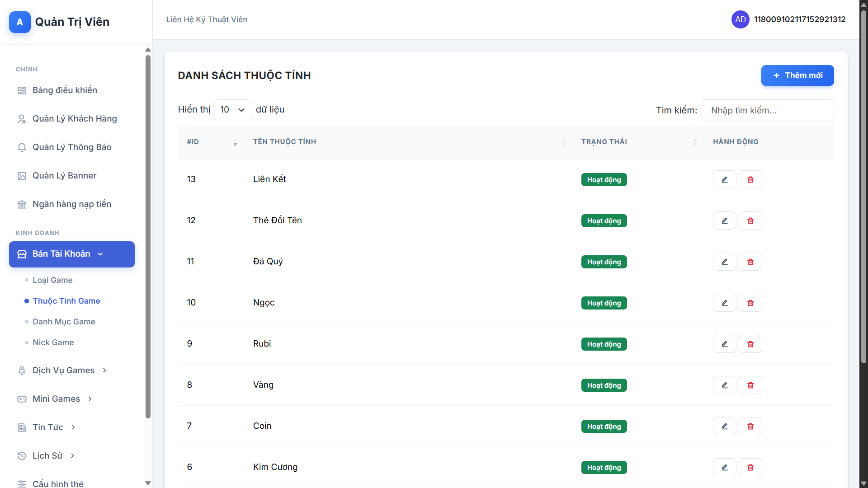This screenshot has height=488, width=868.
Task: Click edit pencil for Đá Quý row
Action: point(724,262)
